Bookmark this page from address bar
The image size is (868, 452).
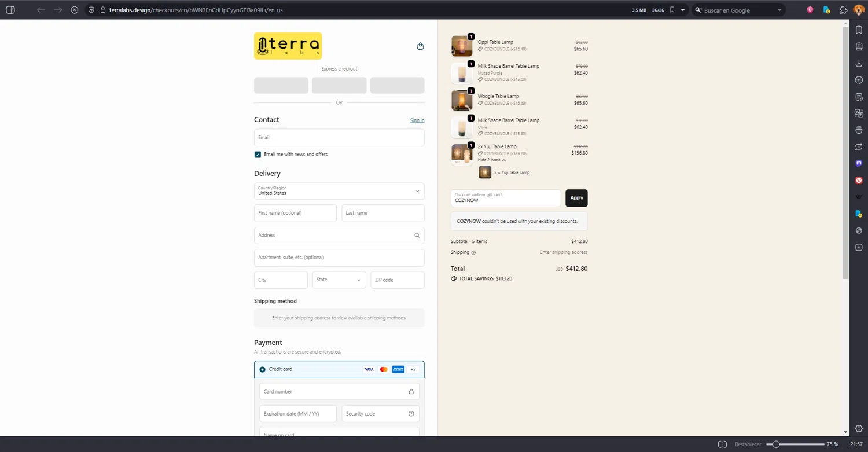[672, 10]
